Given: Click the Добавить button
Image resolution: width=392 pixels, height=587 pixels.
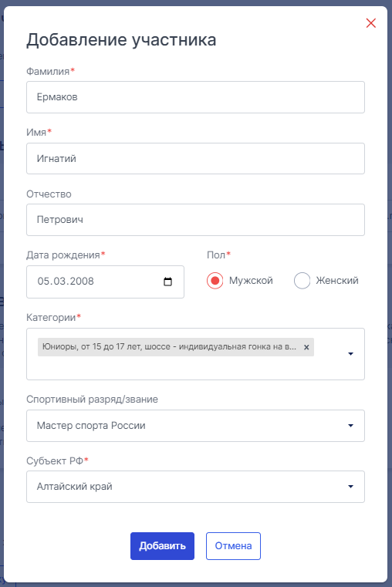Looking at the screenshot, I should [x=162, y=546].
